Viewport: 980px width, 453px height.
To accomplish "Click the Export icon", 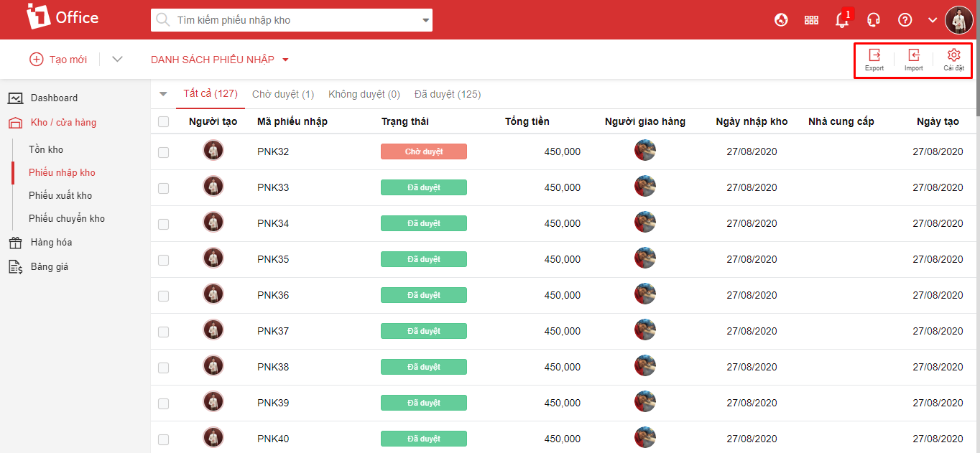I will (x=874, y=59).
